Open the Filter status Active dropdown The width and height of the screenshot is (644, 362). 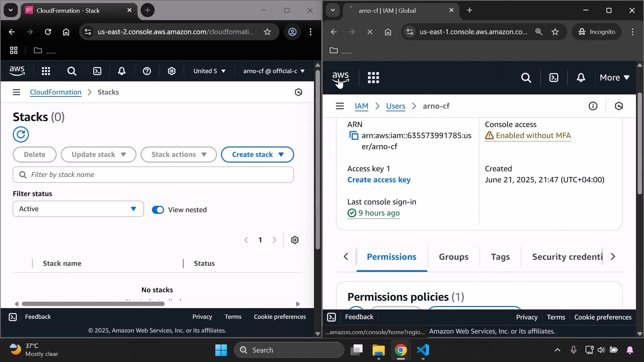77,208
